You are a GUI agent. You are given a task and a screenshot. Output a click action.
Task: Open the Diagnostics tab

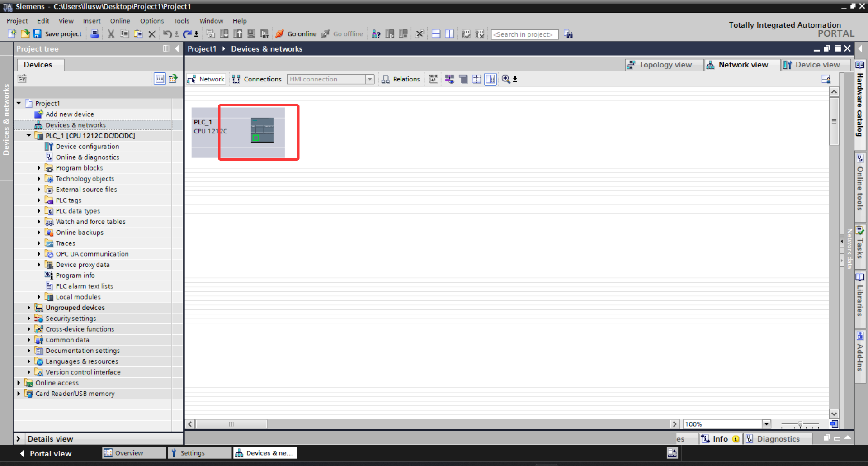(778, 439)
